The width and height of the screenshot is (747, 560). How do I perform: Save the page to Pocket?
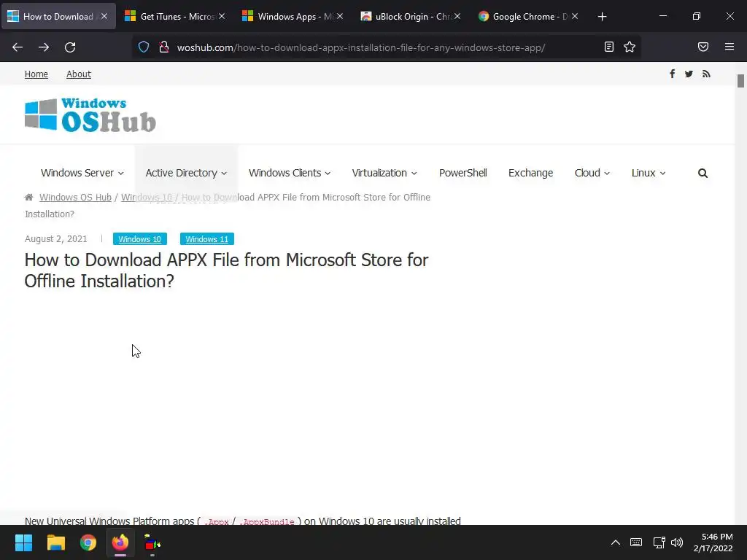point(703,47)
